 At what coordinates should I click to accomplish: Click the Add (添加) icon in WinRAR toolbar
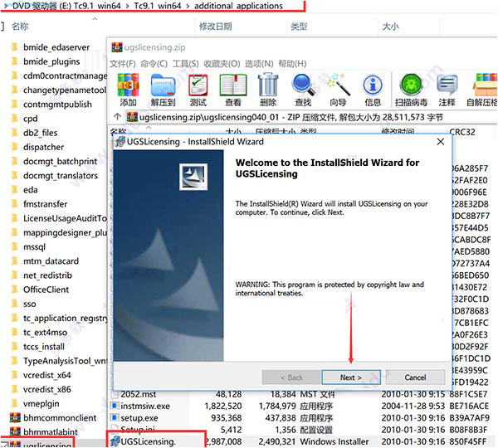[x=128, y=90]
